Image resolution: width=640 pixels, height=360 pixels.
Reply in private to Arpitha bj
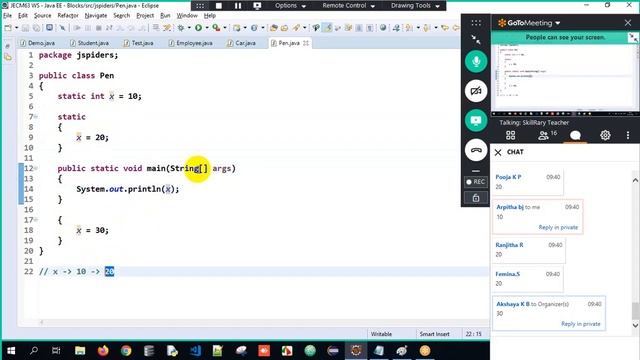pos(558,227)
